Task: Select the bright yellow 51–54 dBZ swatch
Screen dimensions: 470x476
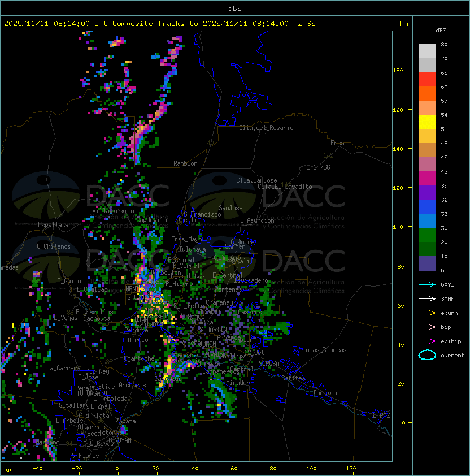Action: coord(427,122)
